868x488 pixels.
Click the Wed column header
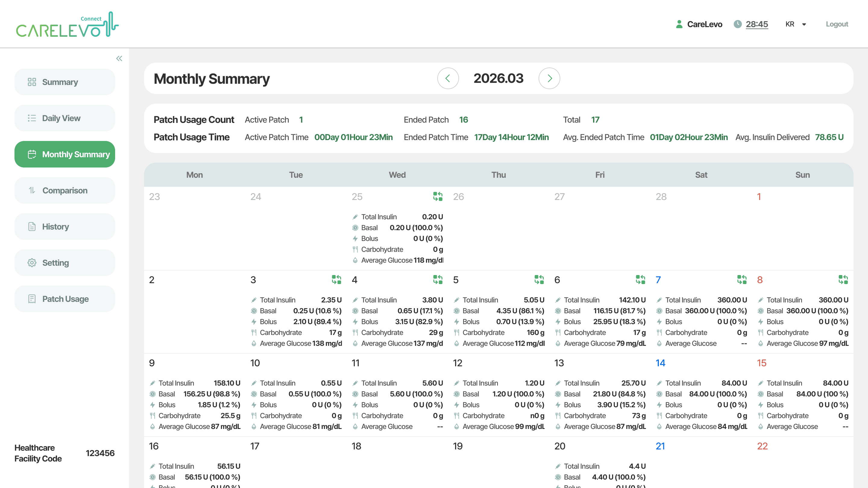click(397, 175)
